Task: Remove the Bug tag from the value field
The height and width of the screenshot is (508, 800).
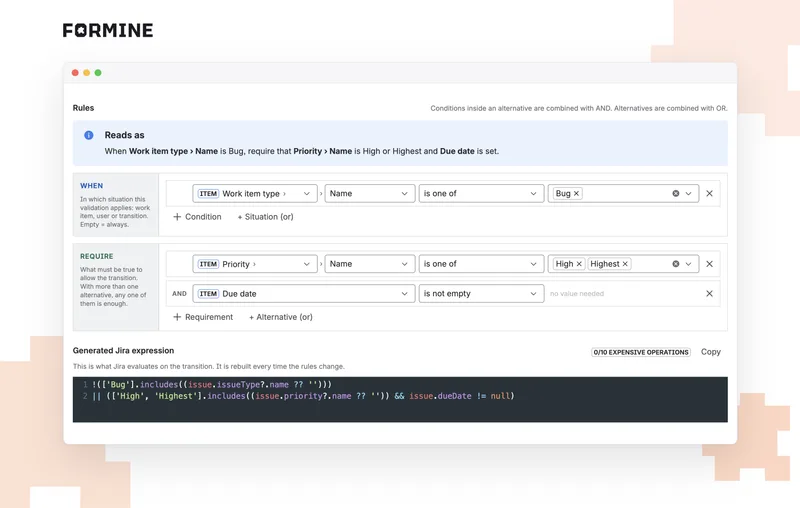Action: (x=576, y=193)
